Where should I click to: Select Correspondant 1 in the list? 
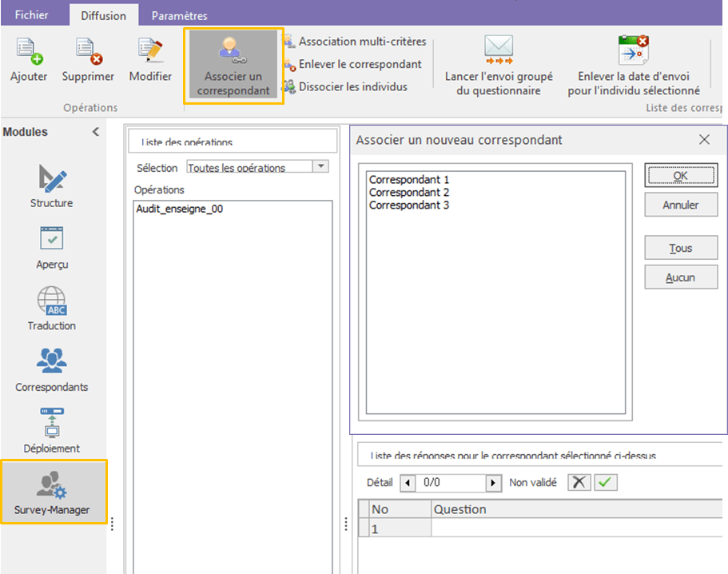(409, 180)
